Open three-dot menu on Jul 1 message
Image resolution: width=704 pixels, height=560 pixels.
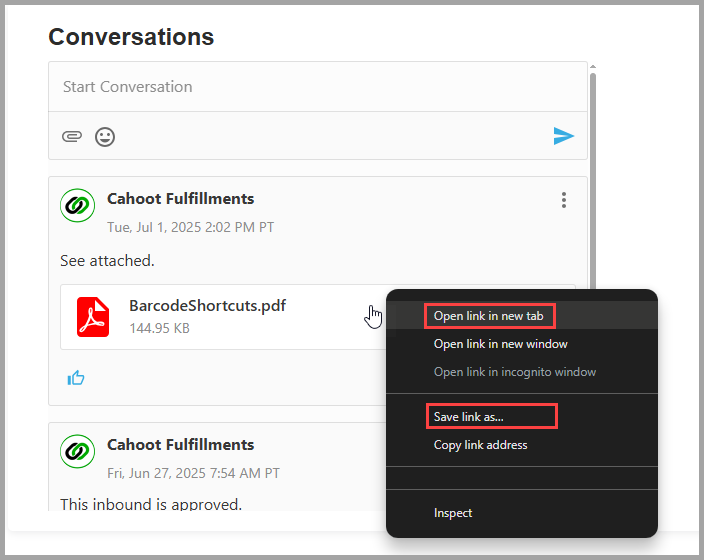[563, 200]
